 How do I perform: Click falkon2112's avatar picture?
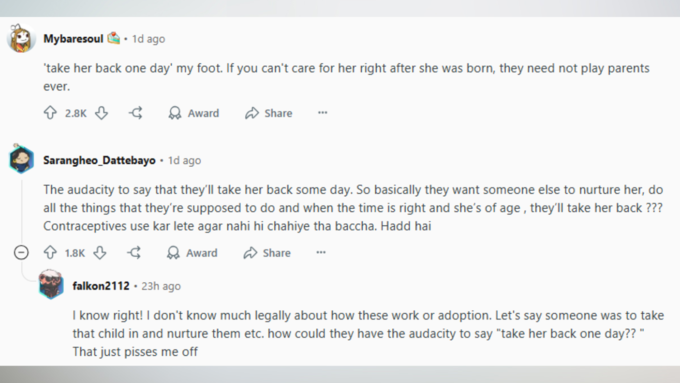tap(51, 285)
